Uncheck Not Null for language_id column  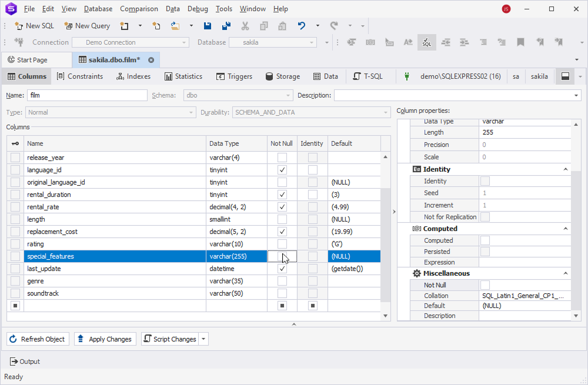pos(282,170)
